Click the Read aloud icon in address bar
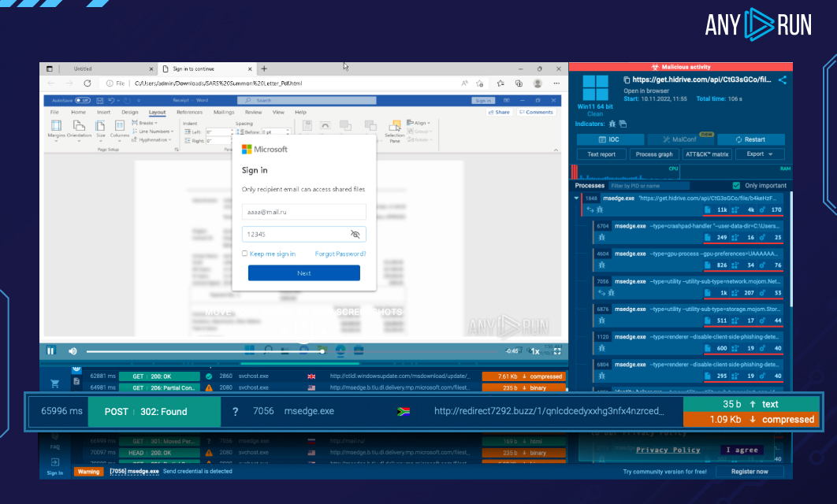The height and width of the screenshot is (504, 837). (464, 83)
